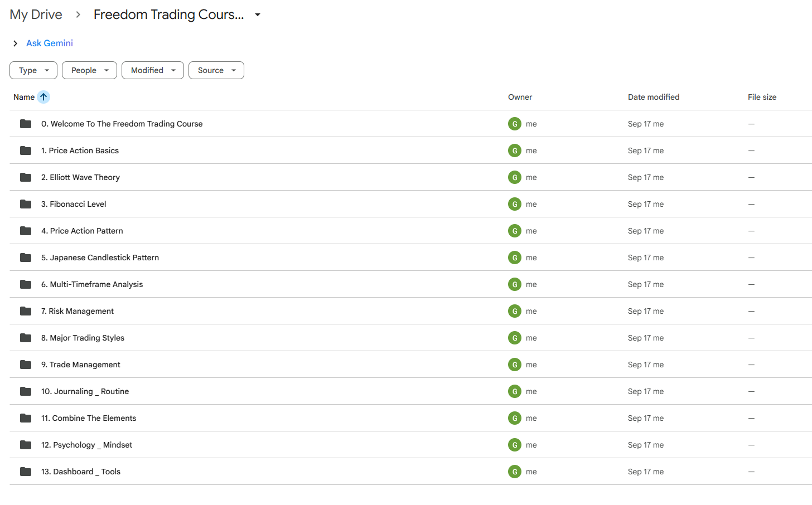Click the folder icon for Dashboard _ Tools
Viewport: 812px width, 505px height.
(26, 472)
